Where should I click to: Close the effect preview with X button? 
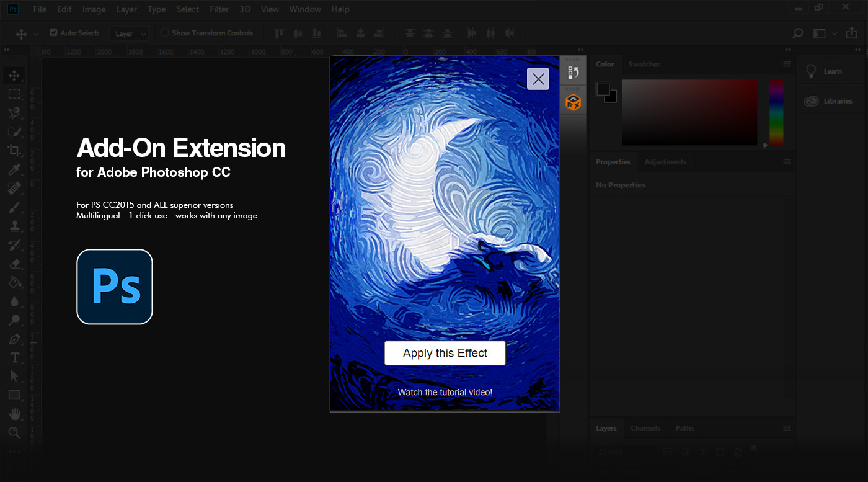[x=538, y=79]
